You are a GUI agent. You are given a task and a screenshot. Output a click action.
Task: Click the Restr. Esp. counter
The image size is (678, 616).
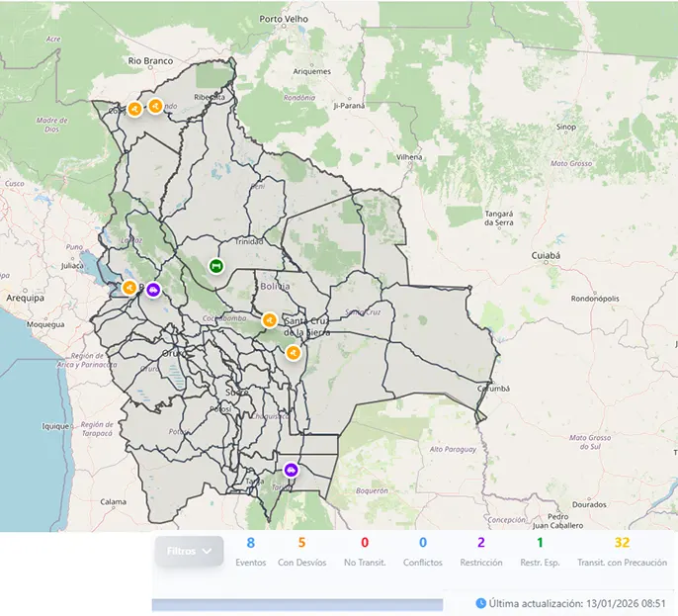pyautogui.click(x=540, y=552)
